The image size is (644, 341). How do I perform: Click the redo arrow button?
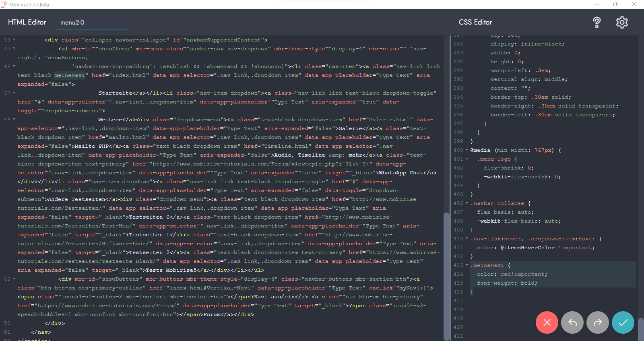pos(597,322)
